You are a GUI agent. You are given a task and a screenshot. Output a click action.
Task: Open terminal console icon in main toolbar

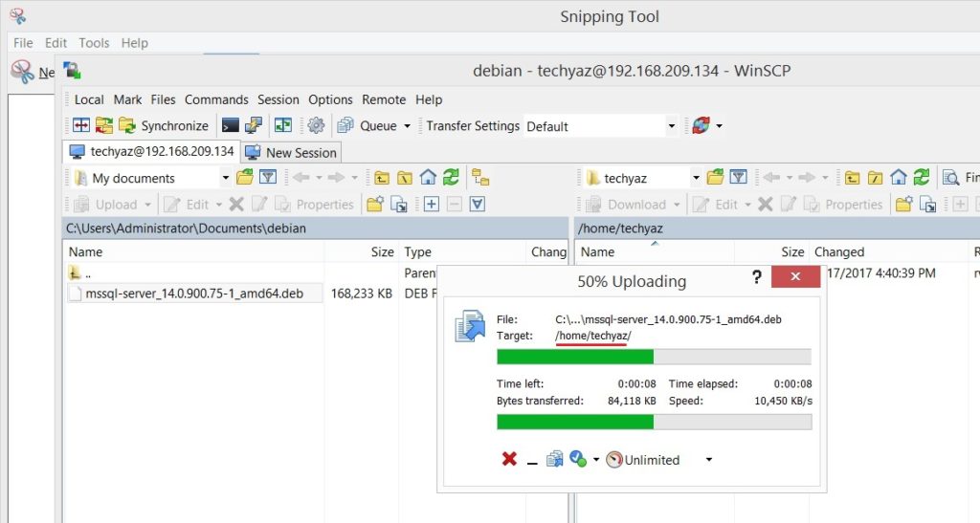pos(231,126)
